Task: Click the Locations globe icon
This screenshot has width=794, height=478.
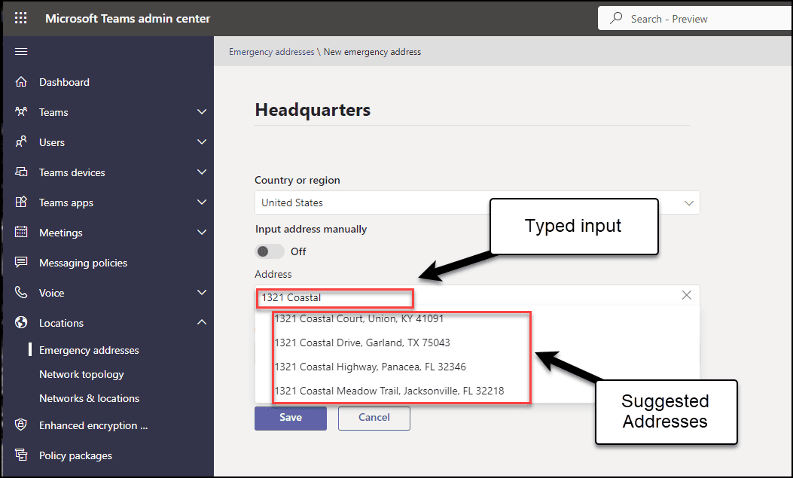Action: pos(21,323)
